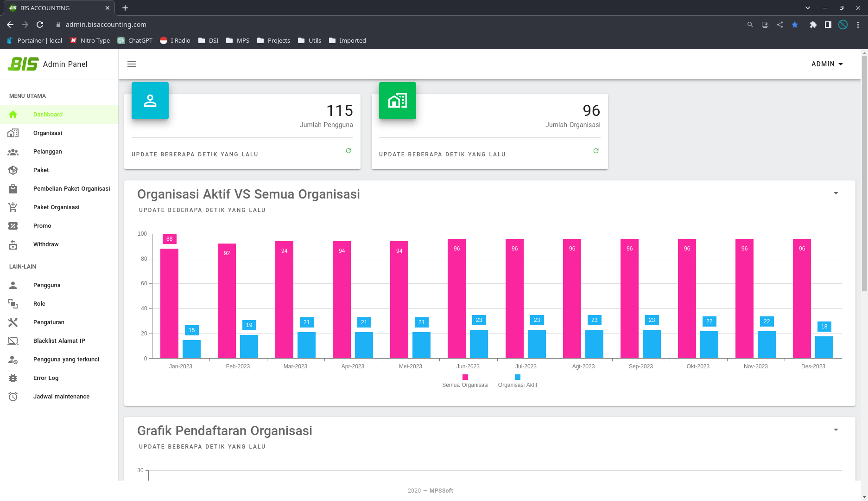Click the Organisasi building icon in sidebar
868x501 pixels.
[13, 133]
